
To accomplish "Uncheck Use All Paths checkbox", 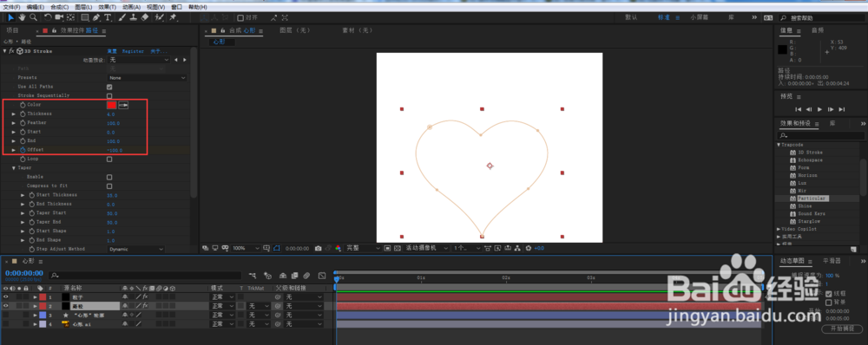I will point(109,87).
